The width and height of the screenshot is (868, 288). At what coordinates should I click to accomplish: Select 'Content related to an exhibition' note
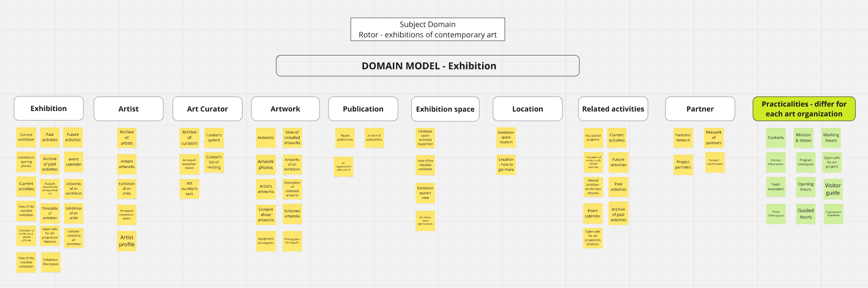pos(73,237)
